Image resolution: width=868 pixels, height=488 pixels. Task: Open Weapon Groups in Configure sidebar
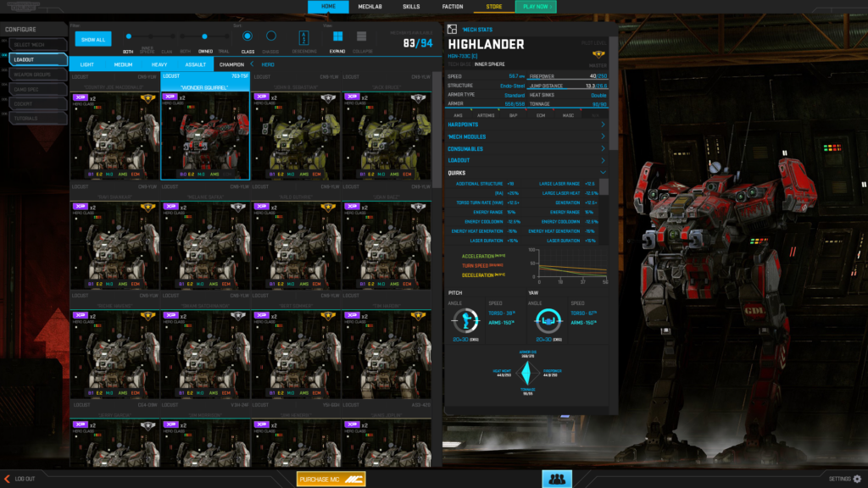tap(37, 75)
